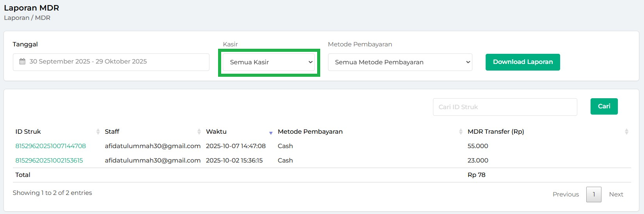
Task: Sort by MDR Transfer (Rp) column arrows
Action: tap(626, 132)
